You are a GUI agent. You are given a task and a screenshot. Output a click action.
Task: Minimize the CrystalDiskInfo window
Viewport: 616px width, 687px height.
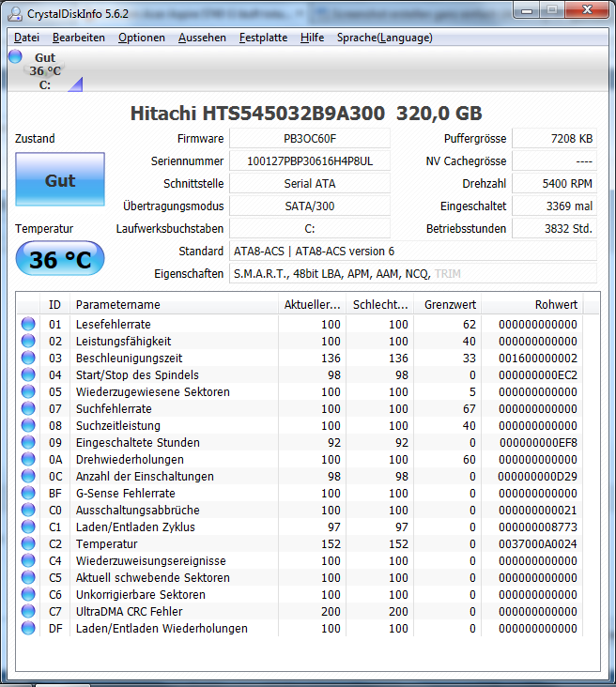(527, 10)
